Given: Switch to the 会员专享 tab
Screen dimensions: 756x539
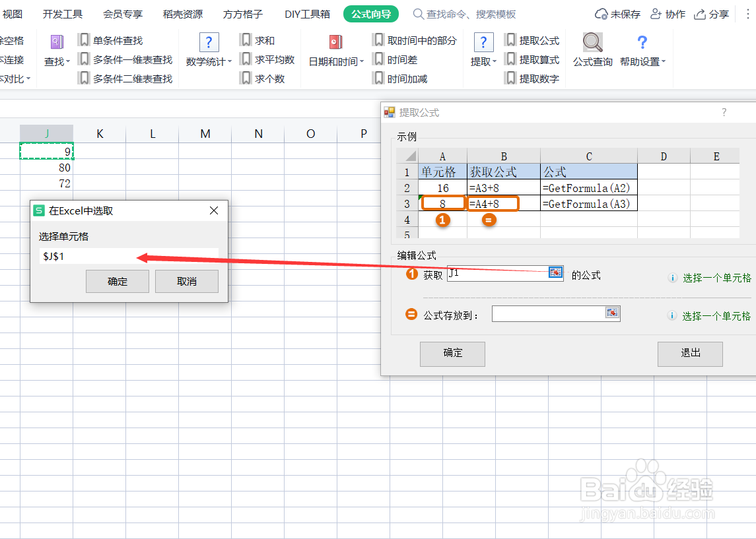Looking at the screenshot, I should tap(122, 14).
